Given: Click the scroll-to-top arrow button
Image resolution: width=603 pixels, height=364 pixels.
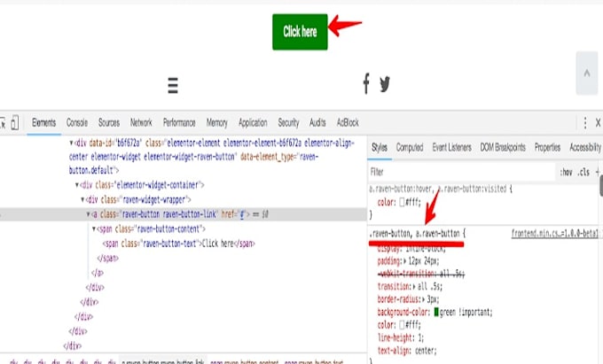Looking at the screenshot, I should [587, 73].
